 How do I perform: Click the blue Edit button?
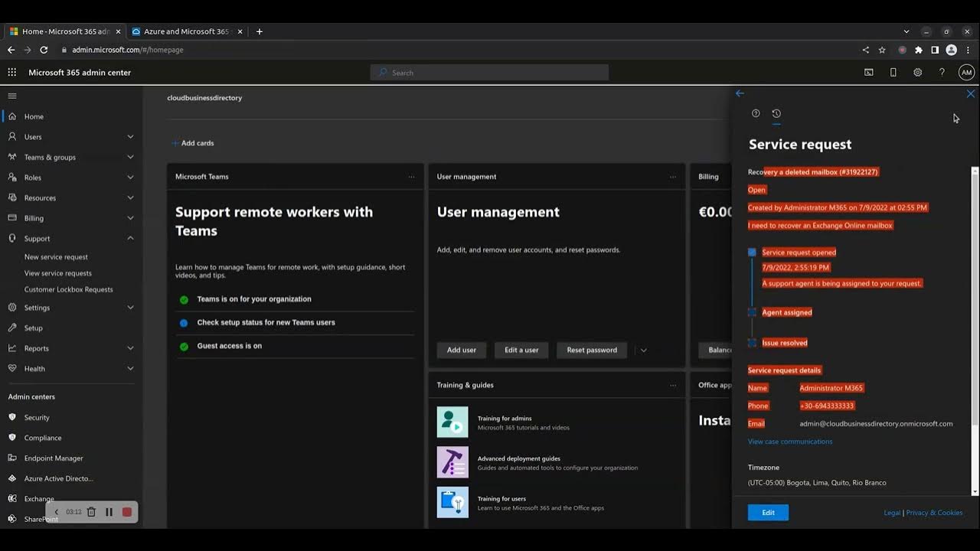click(x=768, y=513)
